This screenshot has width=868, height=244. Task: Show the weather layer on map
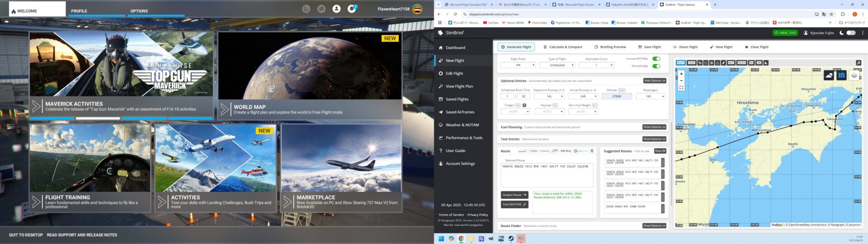829,75
